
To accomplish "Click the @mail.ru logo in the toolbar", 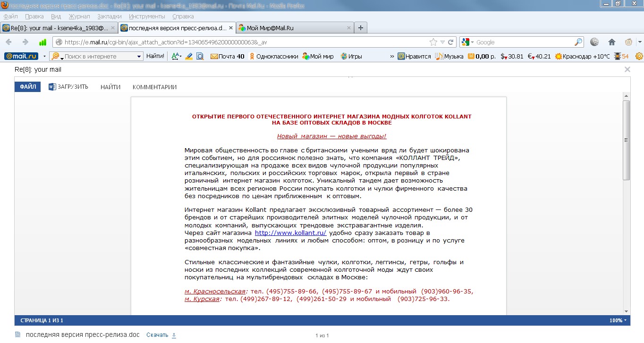I will pos(21,56).
